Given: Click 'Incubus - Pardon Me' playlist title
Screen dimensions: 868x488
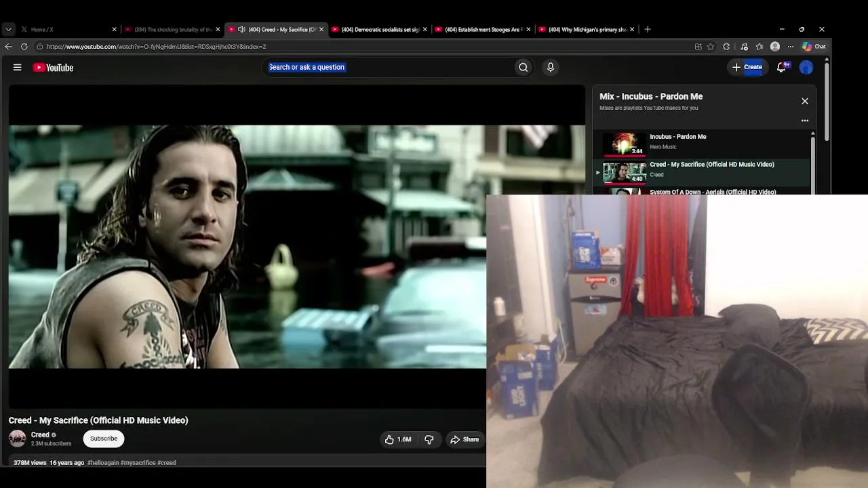Looking at the screenshot, I should (678, 137).
